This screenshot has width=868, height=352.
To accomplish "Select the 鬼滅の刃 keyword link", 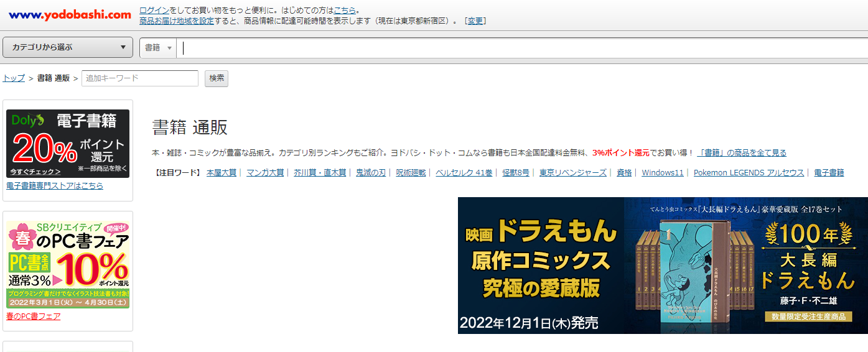I will pyautogui.click(x=371, y=173).
